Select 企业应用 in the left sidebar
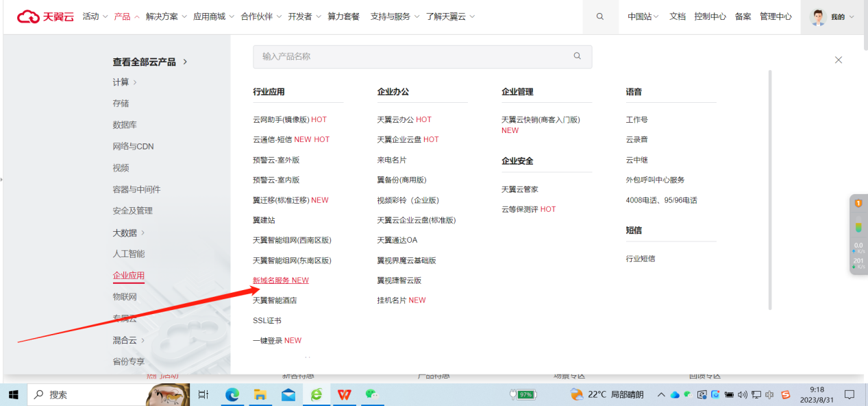Viewport: 868px width, 406px height. (x=128, y=275)
